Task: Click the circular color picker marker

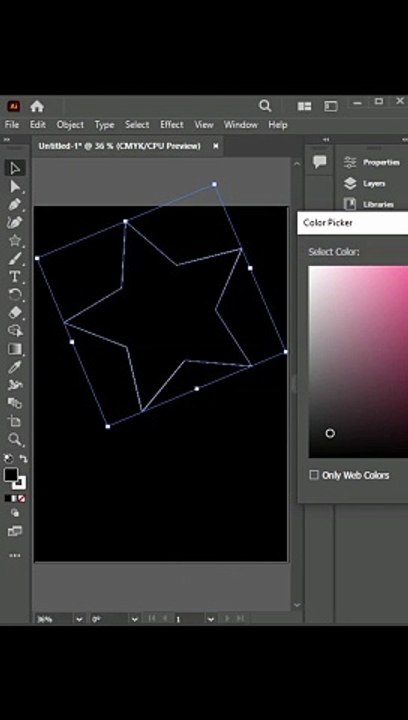Action: click(330, 433)
